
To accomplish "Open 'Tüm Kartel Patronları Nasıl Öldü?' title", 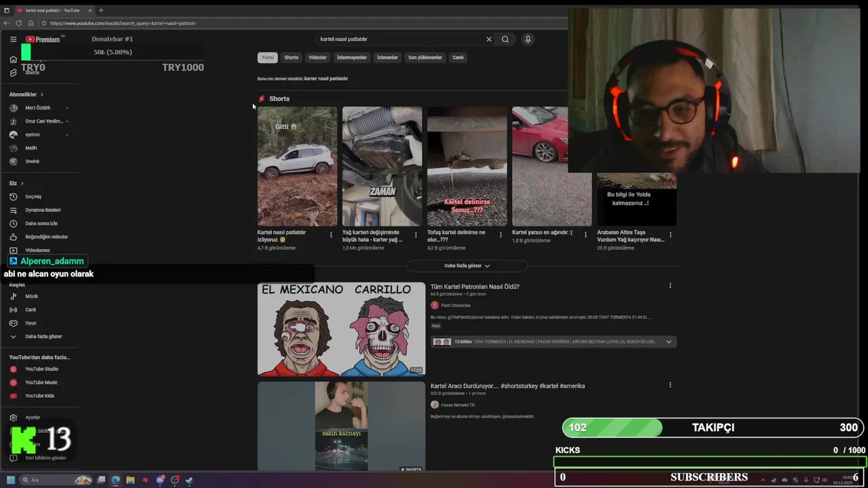I will [x=475, y=287].
